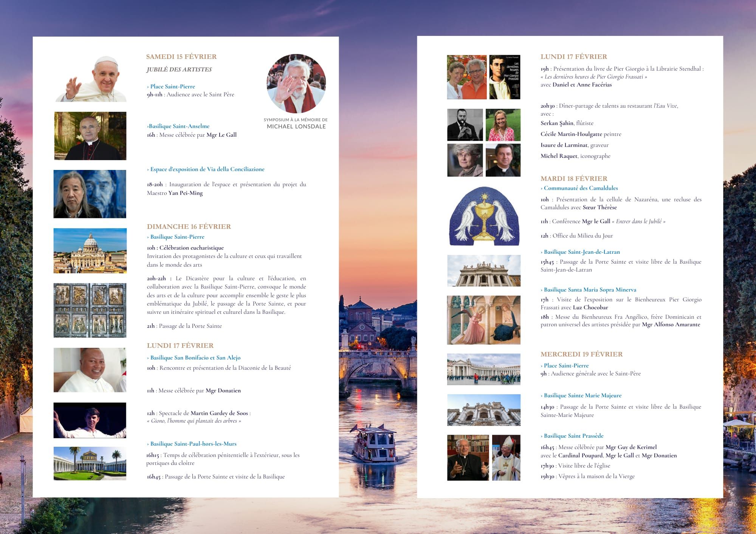The height and width of the screenshot is (534, 756).
Task: Click '9h-11h : Audience avec le Saint Père' line
Action: (191, 94)
